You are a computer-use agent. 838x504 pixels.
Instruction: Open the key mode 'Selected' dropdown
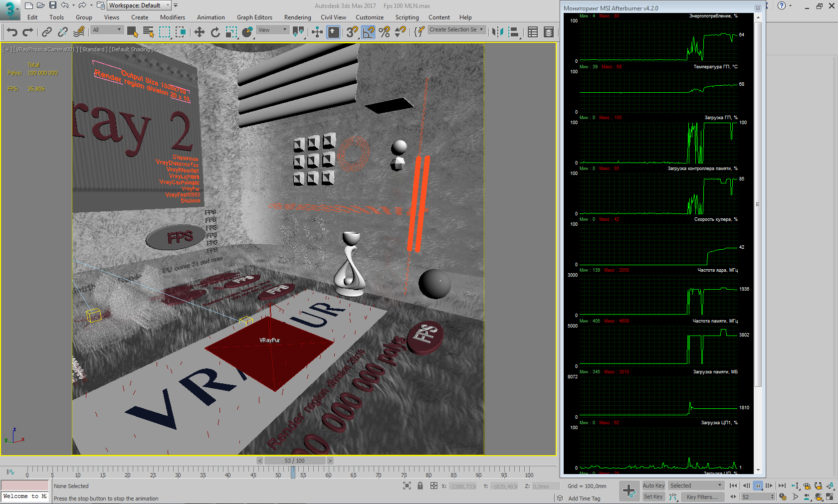(x=696, y=486)
